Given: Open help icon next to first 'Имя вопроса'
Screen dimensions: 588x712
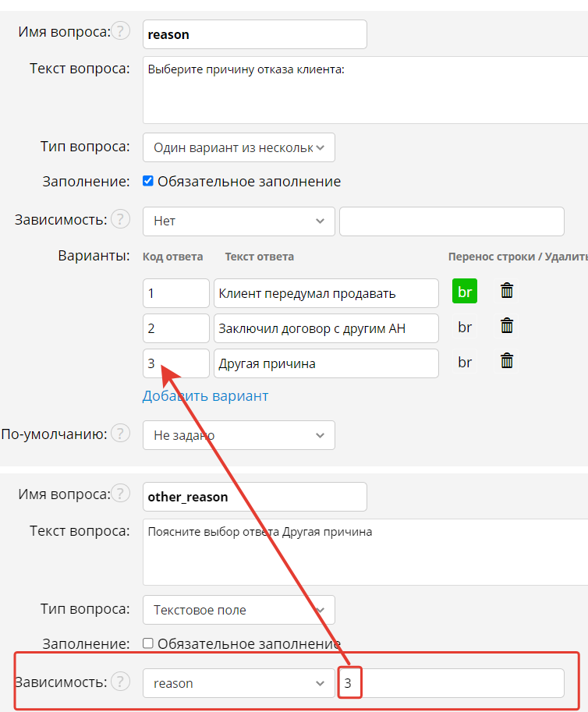Looking at the screenshot, I should click(120, 31).
